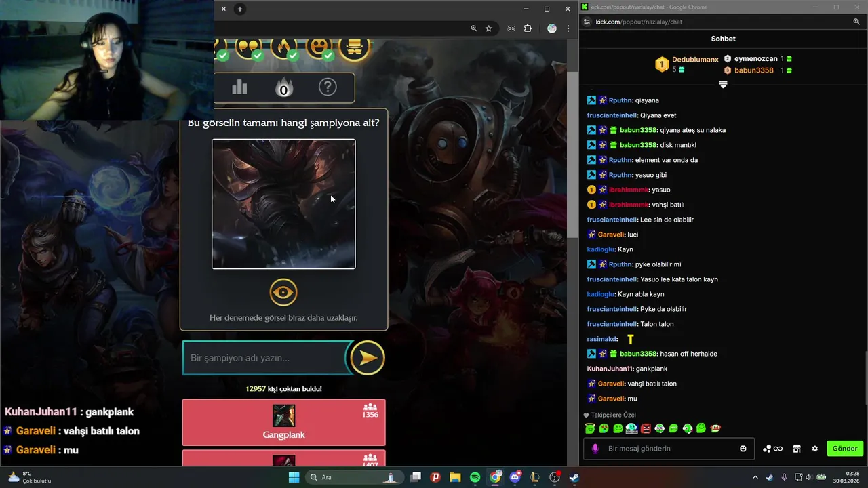This screenshot has width=868, height=488.
Task: Click the kick.com/popout/nazlalay/chat address
Action: (639, 22)
